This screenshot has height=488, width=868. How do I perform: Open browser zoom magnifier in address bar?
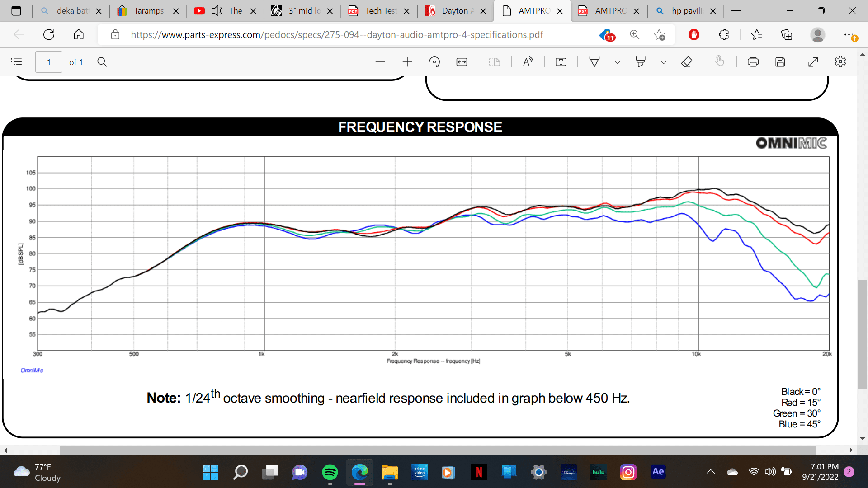635,34
